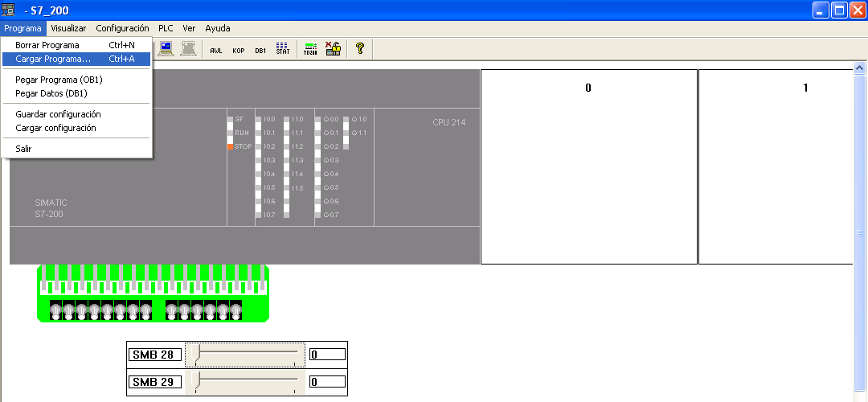The width and height of the screenshot is (868, 402).
Task: Toggle the eighth switch in the eight-switch group
Action: click(145, 310)
